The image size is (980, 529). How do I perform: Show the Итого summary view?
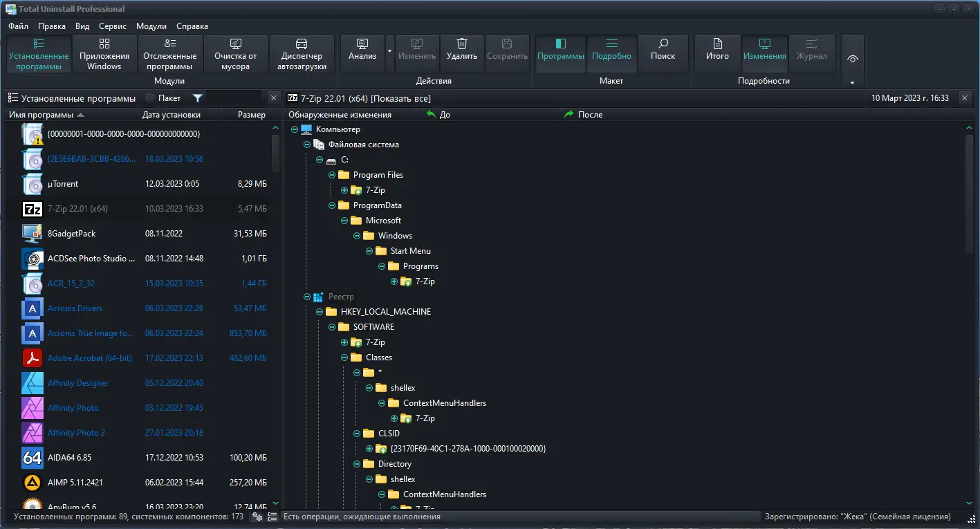tap(717, 54)
